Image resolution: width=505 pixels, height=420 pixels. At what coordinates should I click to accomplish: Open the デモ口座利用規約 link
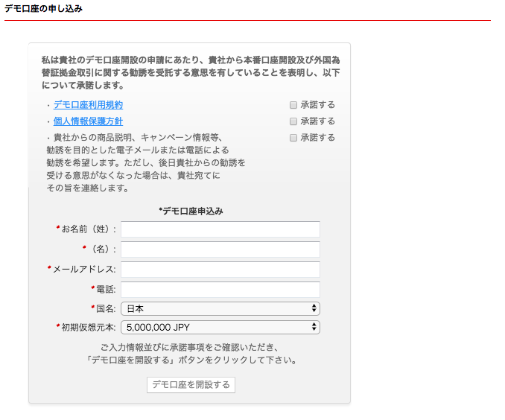[x=88, y=105]
